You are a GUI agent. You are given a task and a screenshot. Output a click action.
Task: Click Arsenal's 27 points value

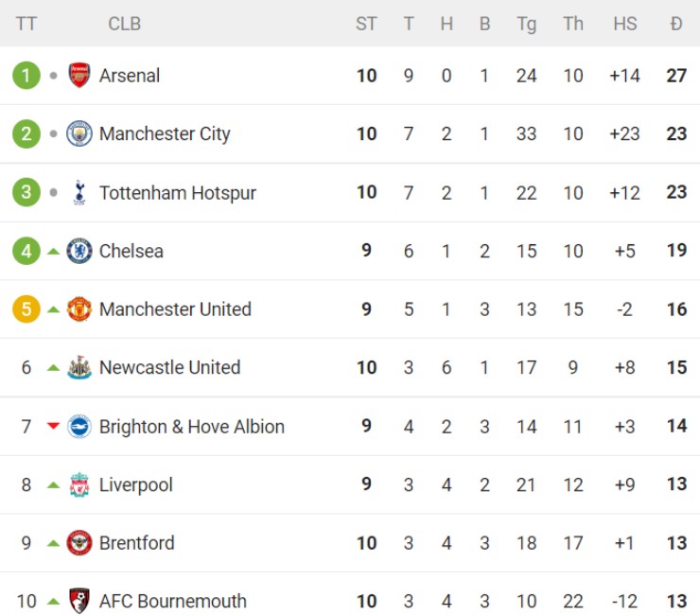tap(675, 76)
